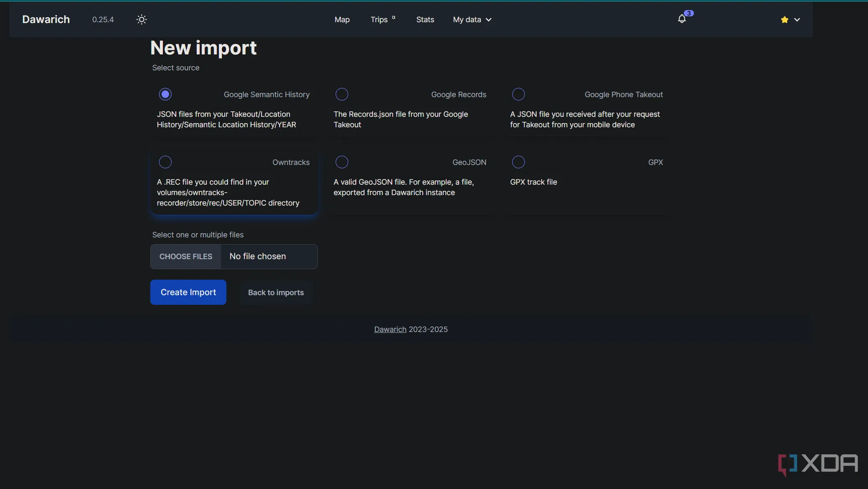Open the Dawarich footer link

pyautogui.click(x=390, y=329)
